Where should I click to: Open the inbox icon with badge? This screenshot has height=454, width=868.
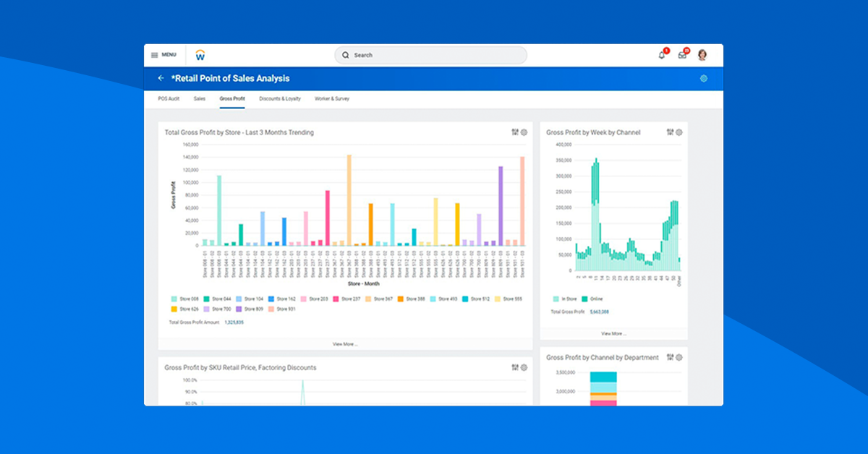coord(681,54)
